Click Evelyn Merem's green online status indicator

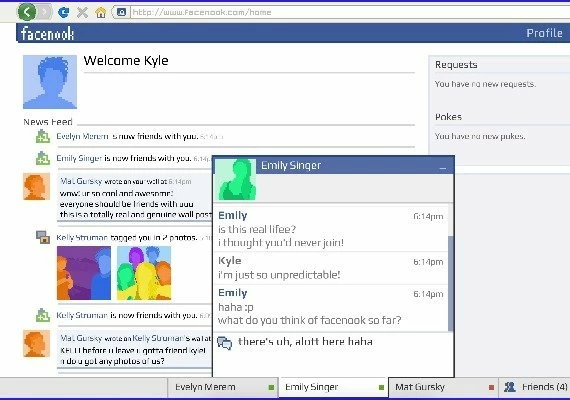pos(271,388)
